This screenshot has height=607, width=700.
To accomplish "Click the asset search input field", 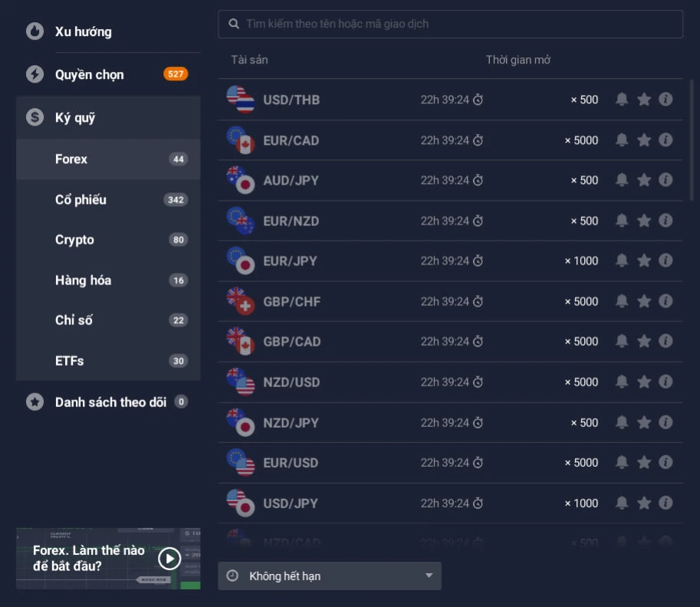I will [x=450, y=24].
